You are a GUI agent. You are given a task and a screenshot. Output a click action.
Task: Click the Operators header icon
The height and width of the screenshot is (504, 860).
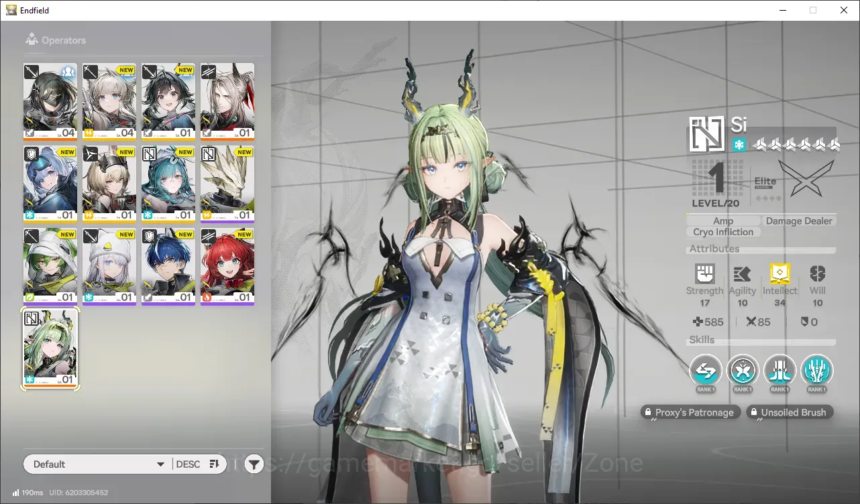pyautogui.click(x=32, y=40)
